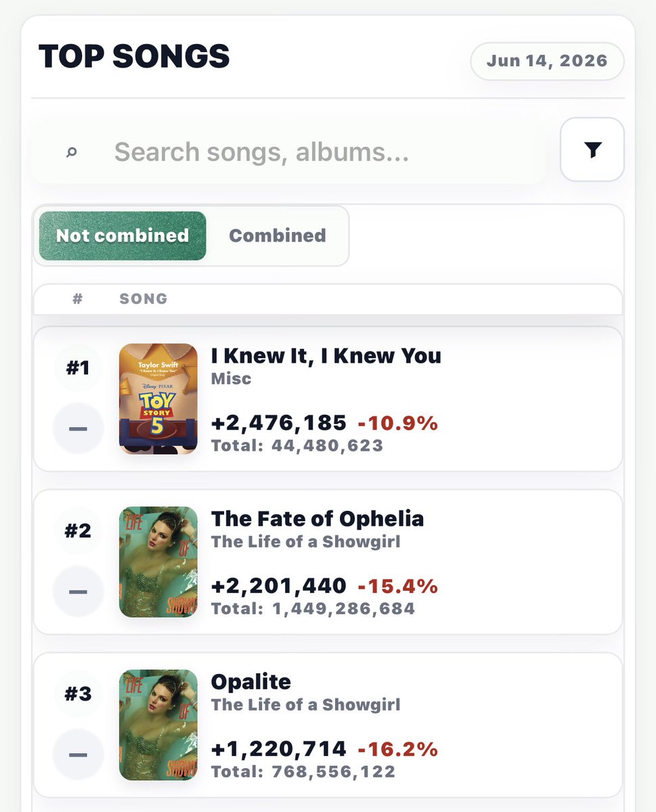This screenshot has height=812, width=656.
Task: Sort by the # column header
Action: (x=78, y=299)
